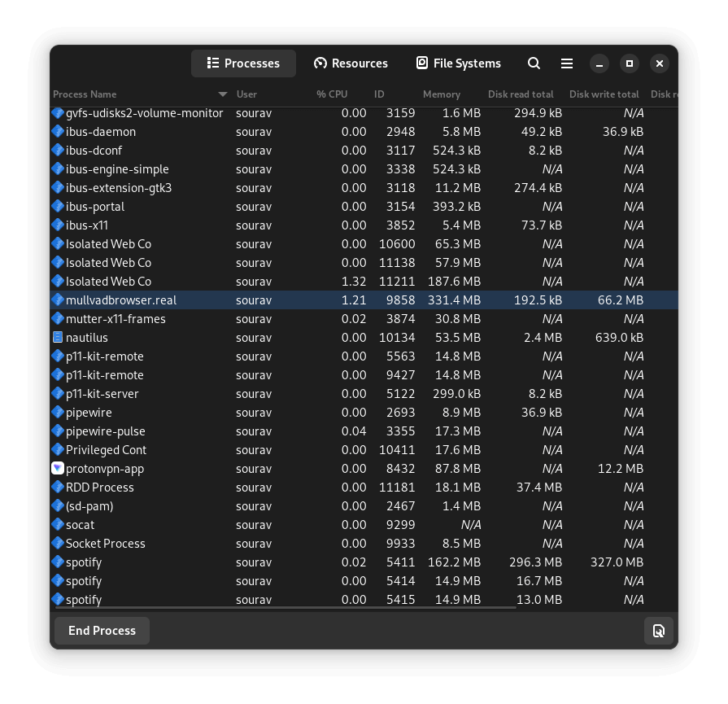The height and width of the screenshot is (704, 728).
Task: Click the protonvpn-app process icon
Action: 58,469
